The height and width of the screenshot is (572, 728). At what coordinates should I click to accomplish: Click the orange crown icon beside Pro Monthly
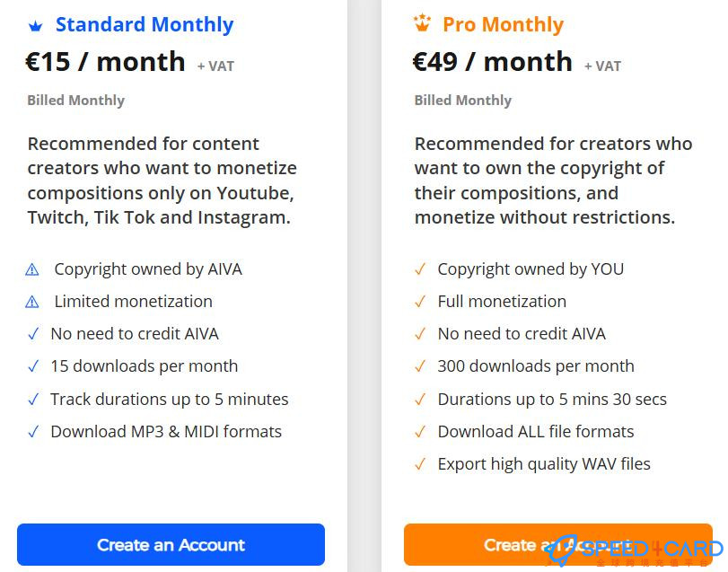click(422, 24)
